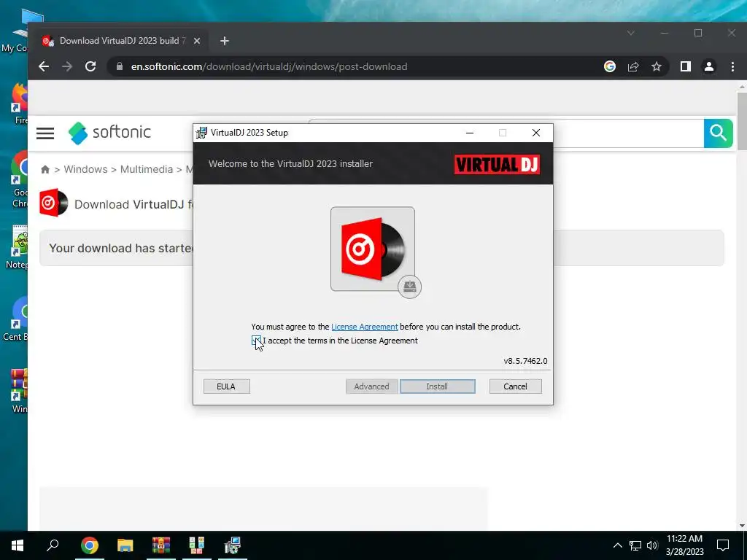Click the Advanced button in installer
Screen dimensions: 747x560
click(371, 386)
